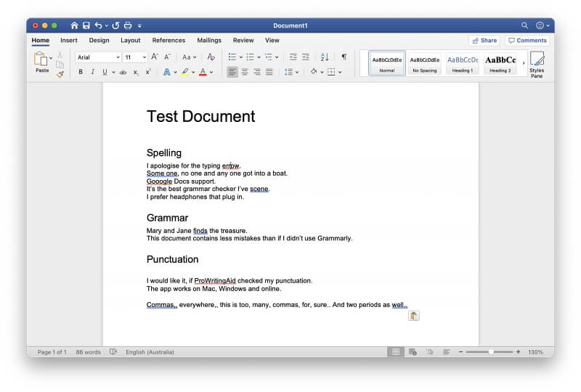
Task: Increase paragraph indent
Action: [305, 57]
